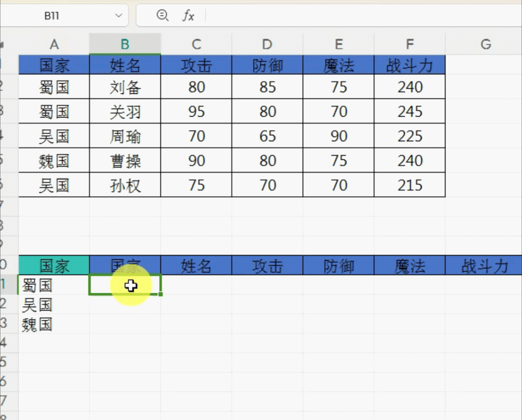Select column B header
The height and width of the screenshot is (420, 522).
click(x=125, y=44)
